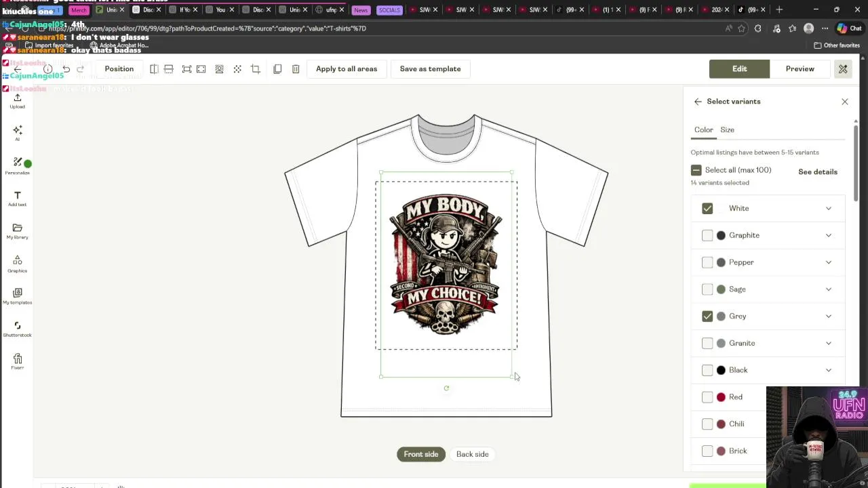868x488 pixels.
Task: Open the See details link
Action: (818, 172)
